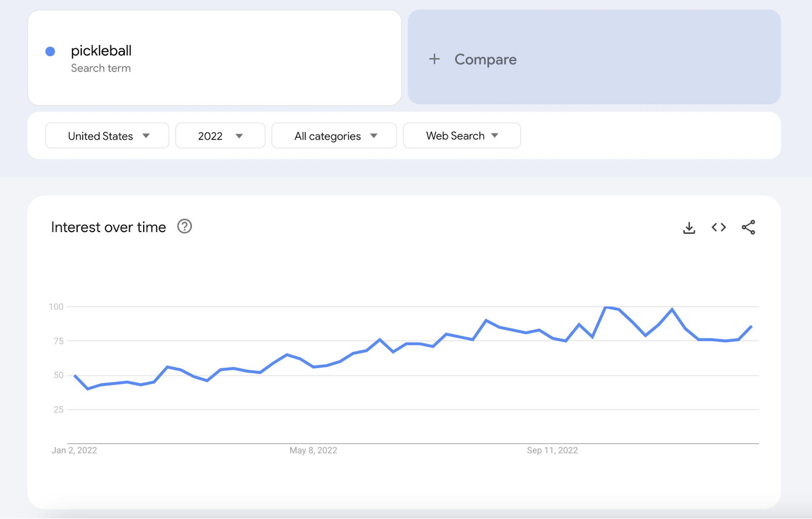Click the Jan 2, 2022 axis label
Viewport: 812px width, 519px height.
75,450
